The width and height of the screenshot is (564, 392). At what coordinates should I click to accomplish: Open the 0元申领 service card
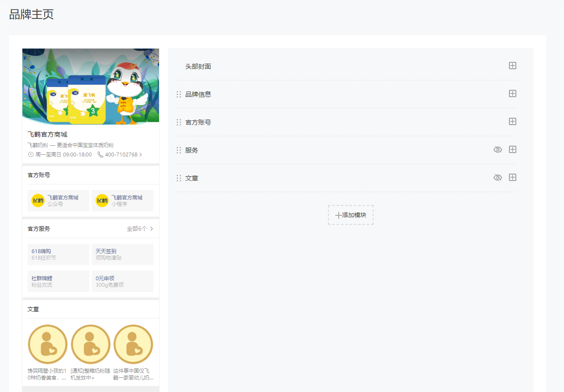pyautogui.click(x=123, y=281)
